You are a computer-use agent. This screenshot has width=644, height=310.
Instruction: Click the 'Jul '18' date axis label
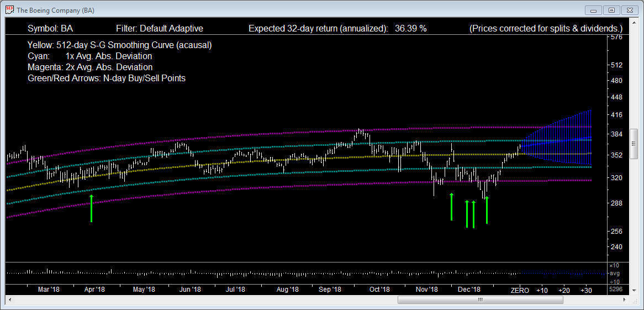[x=235, y=290]
